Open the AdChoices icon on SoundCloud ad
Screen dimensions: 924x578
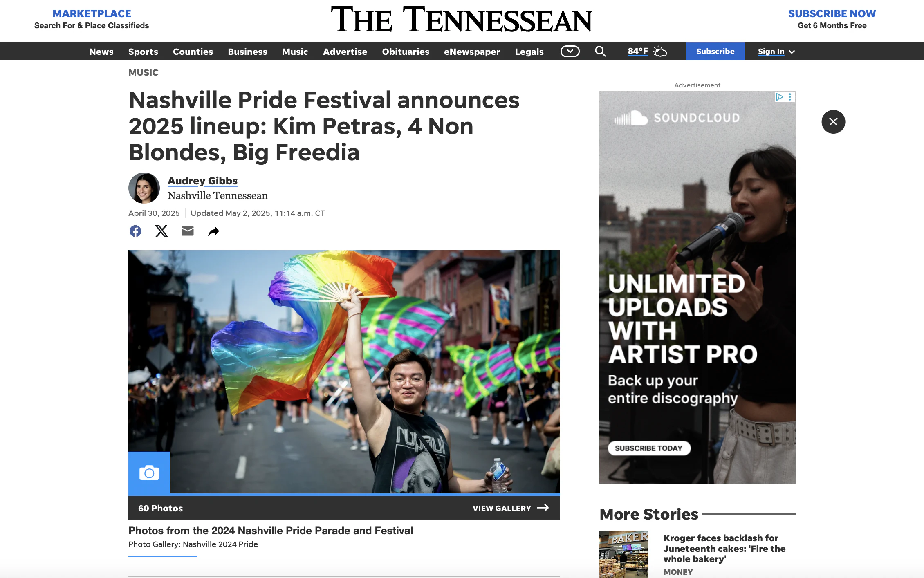pos(780,97)
